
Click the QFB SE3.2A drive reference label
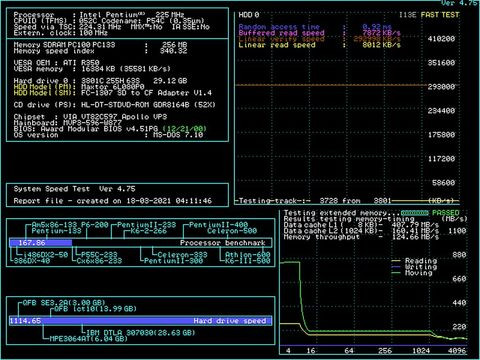click(x=64, y=303)
